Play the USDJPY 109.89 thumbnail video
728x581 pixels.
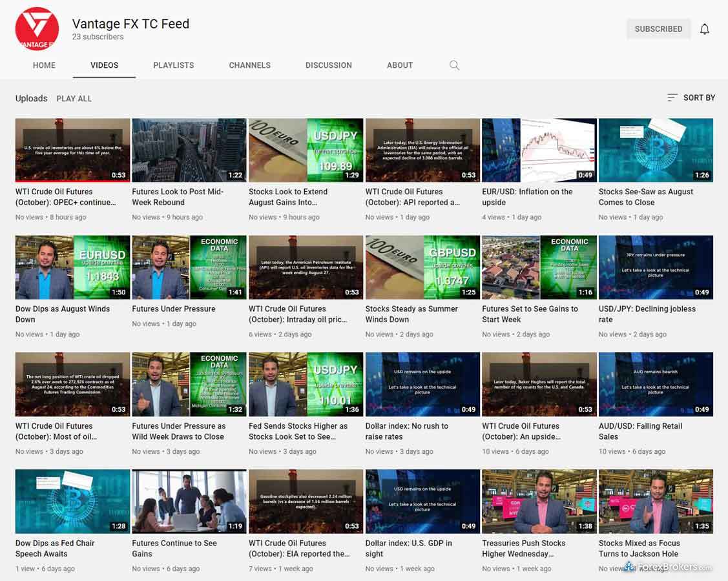click(x=306, y=150)
